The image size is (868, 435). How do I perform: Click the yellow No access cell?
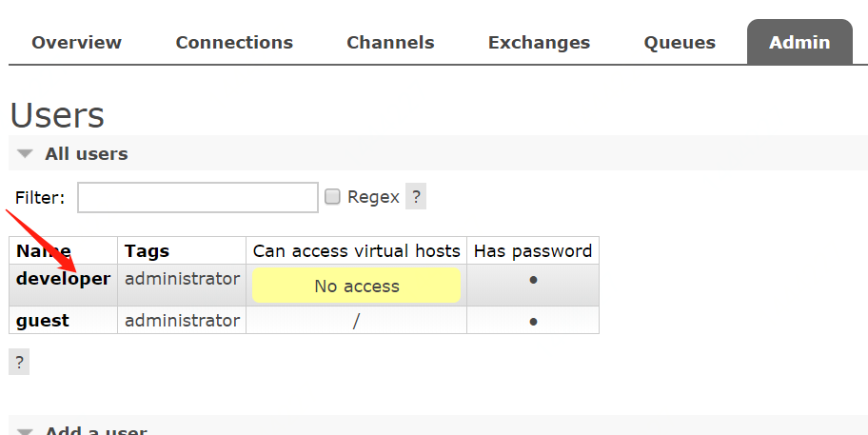click(357, 286)
